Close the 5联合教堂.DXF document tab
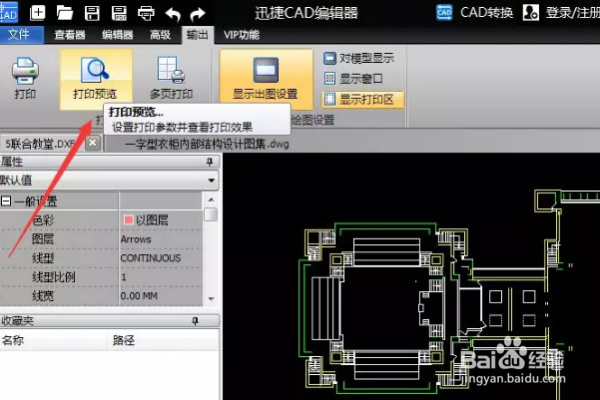600x400 pixels. [92, 143]
